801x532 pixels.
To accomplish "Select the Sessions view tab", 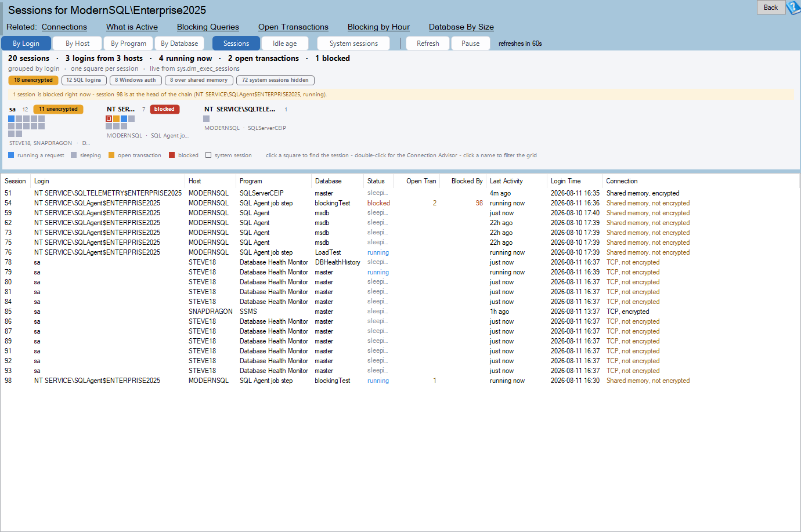I will click(236, 44).
